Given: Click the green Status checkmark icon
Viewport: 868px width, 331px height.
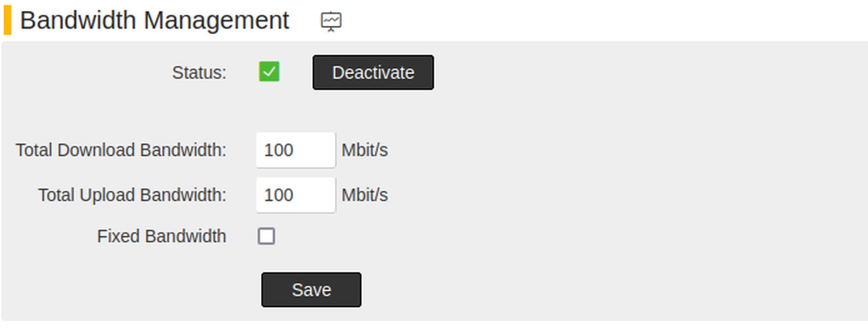Looking at the screenshot, I should (x=269, y=72).
